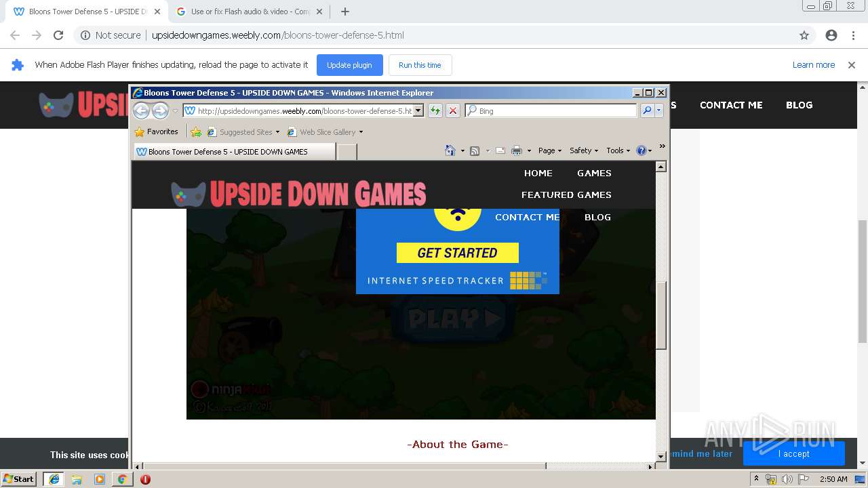Viewport: 868px width, 488px height.
Task: Select the Bloons Tower Defense 5 IE tab
Action: pyautogui.click(x=234, y=151)
